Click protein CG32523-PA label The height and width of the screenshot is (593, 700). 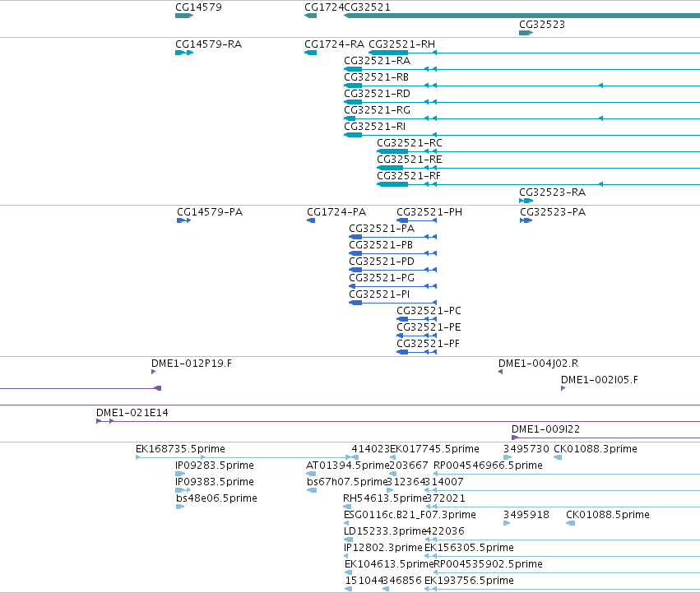pyautogui.click(x=553, y=212)
